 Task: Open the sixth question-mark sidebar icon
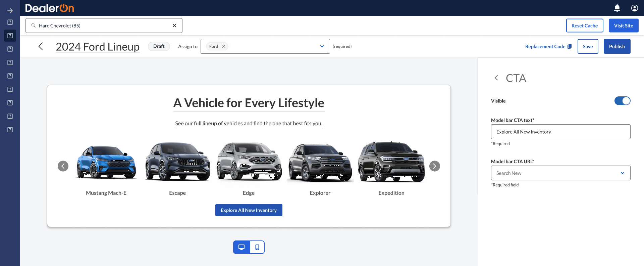point(10,89)
